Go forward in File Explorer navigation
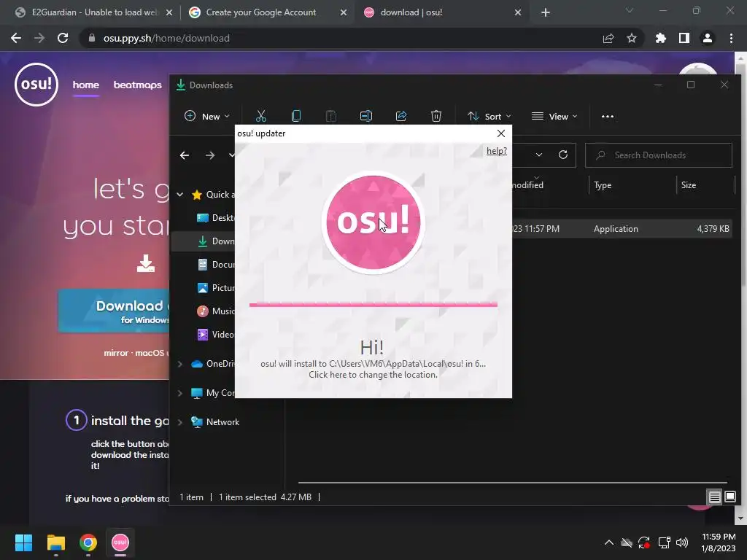747x560 pixels. pyautogui.click(x=210, y=155)
